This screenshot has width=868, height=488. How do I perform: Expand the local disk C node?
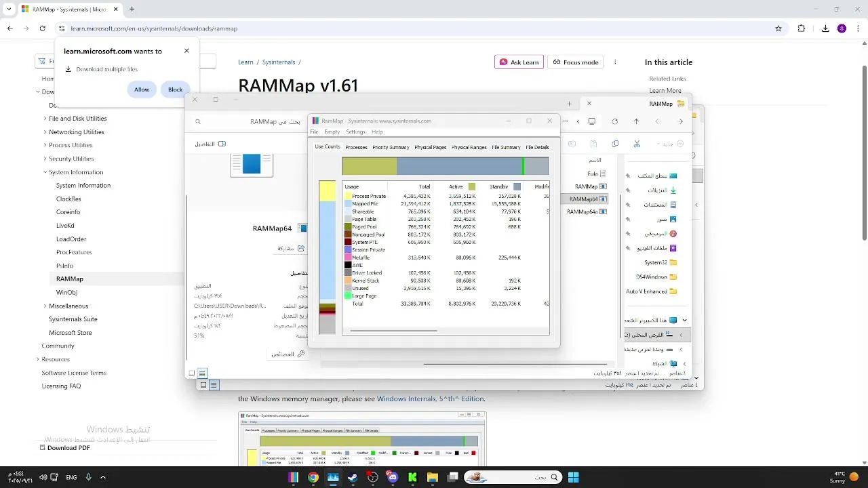pyautogui.click(x=681, y=335)
